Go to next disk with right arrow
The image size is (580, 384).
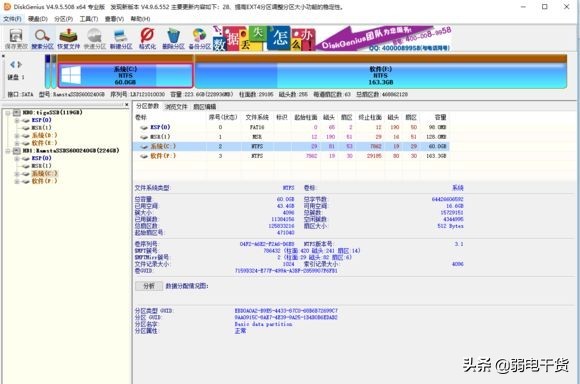pyautogui.click(x=20, y=64)
